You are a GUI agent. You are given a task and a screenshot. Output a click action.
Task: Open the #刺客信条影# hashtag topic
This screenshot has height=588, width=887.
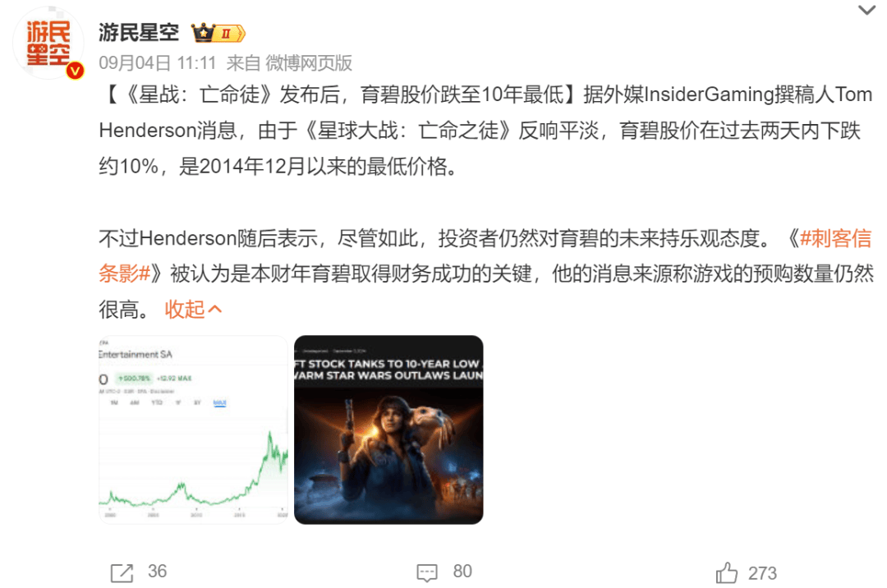[835, 238]
